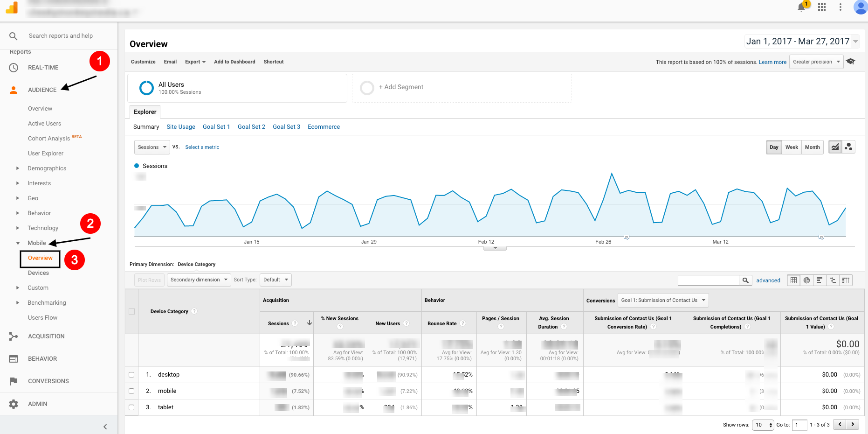Click the Acquisition icon in sidebar
Image resolution: width=868 pixels, height=434 pixels.
point(14,336)
